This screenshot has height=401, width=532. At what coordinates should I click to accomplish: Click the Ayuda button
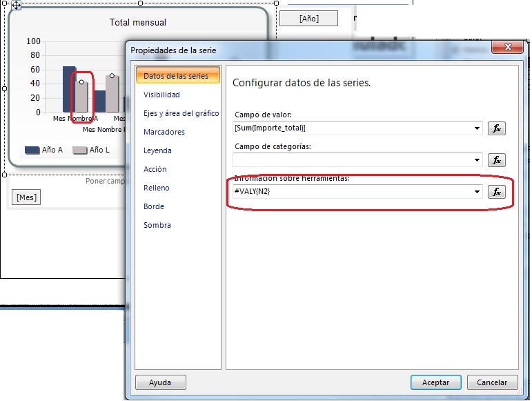pos(161,382)
